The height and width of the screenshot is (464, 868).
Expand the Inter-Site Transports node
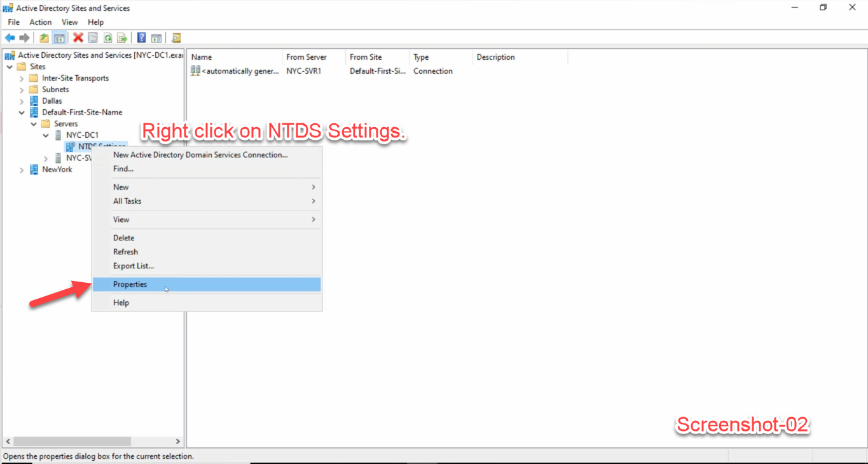tap(22, 78)
